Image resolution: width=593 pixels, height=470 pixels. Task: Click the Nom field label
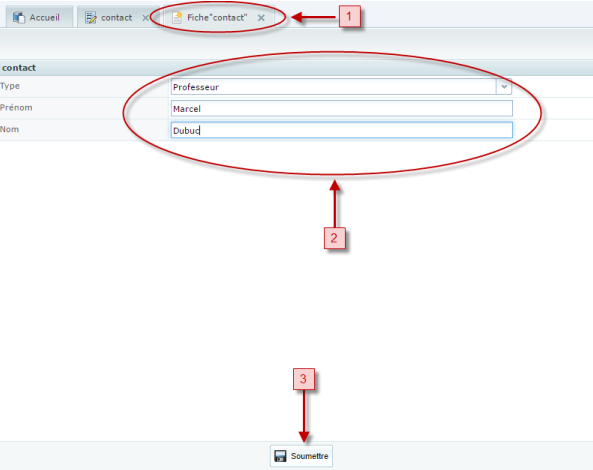tap(9, 129)
